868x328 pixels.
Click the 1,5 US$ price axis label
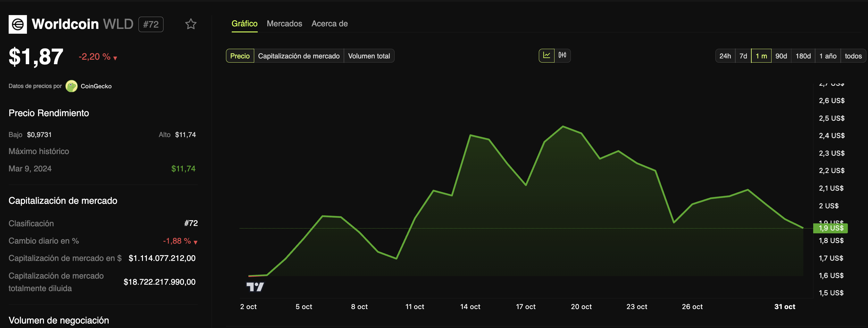[831, 293]
